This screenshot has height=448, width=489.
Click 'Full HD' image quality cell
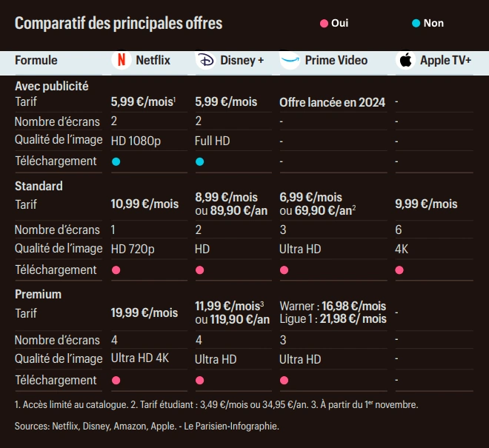(x=213, y=141)
